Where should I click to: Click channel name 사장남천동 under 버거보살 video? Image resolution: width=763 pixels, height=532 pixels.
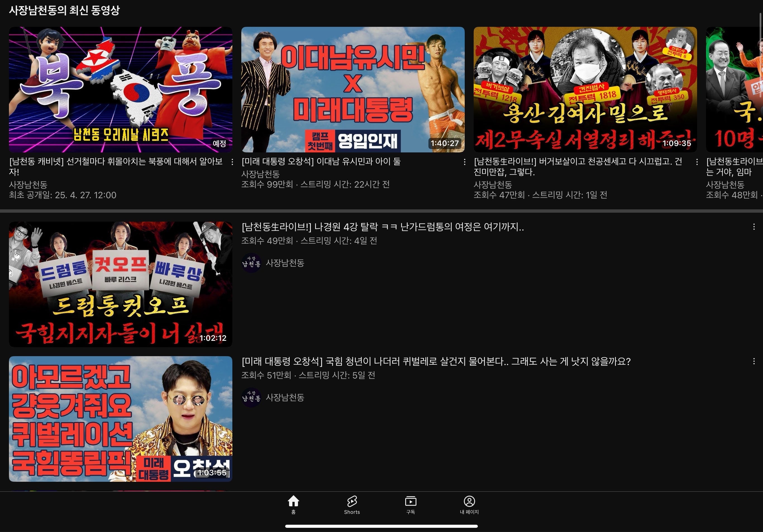click(493, 185)
